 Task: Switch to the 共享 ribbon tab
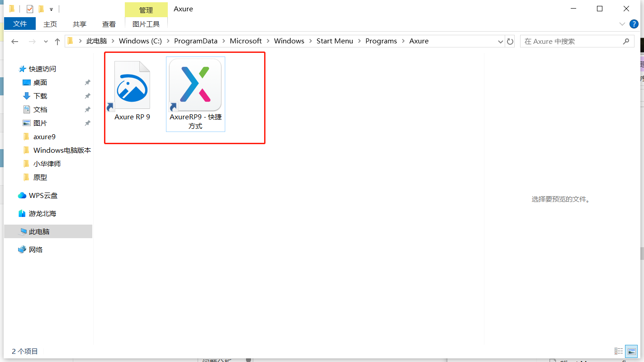(x=80, y=24)
